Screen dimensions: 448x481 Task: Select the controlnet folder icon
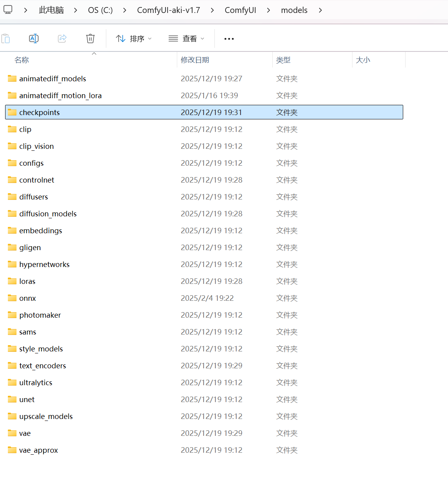[x=12, y=180]
